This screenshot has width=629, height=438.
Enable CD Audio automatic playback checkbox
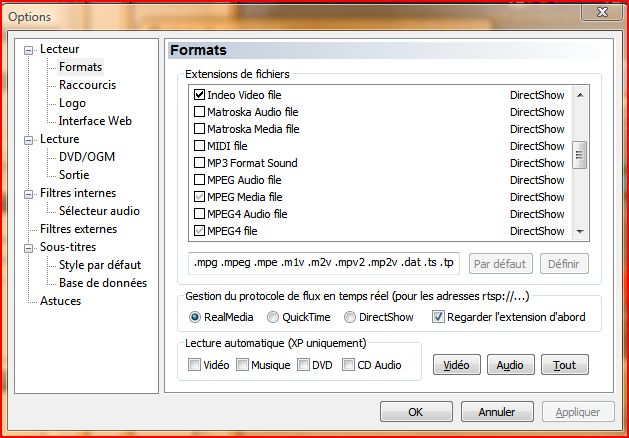tap(348, 365)
